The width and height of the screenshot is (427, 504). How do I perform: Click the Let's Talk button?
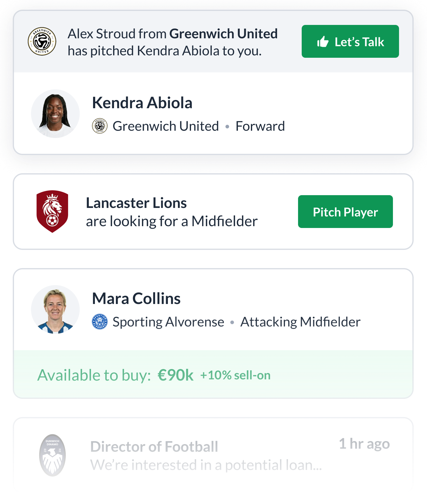[x=350, y=42]
